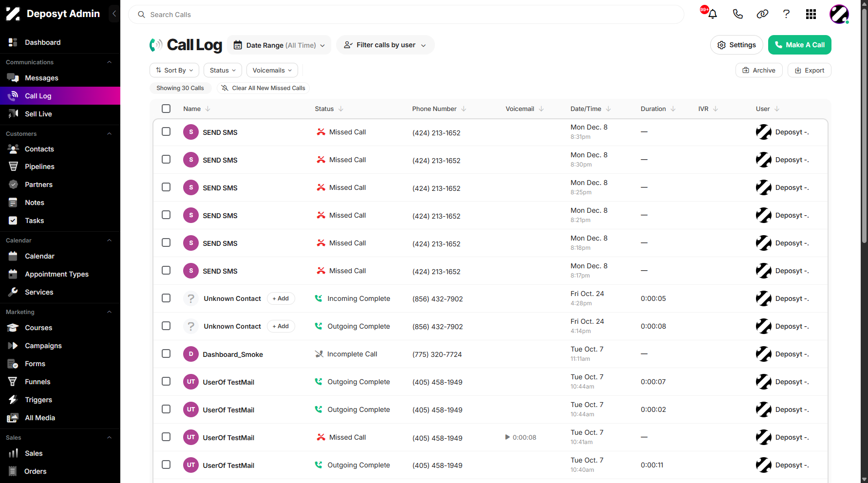
Task: Open the Status filter dropdown
Action: click(223, 70)
